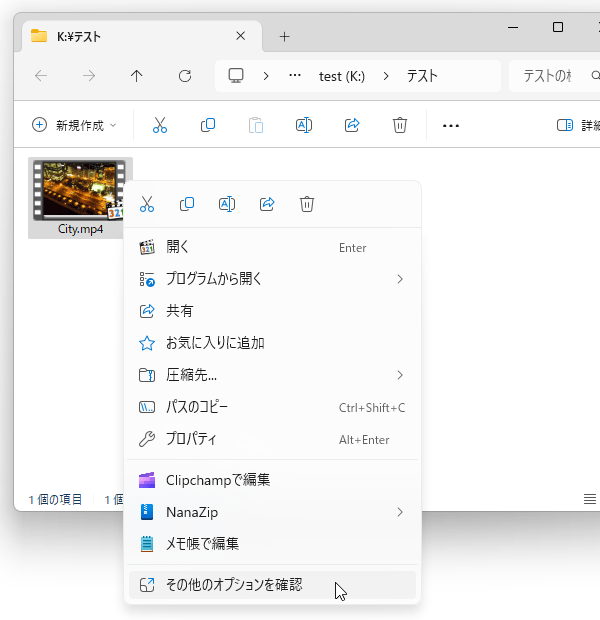Select the K:¥テスト tab

142,36
